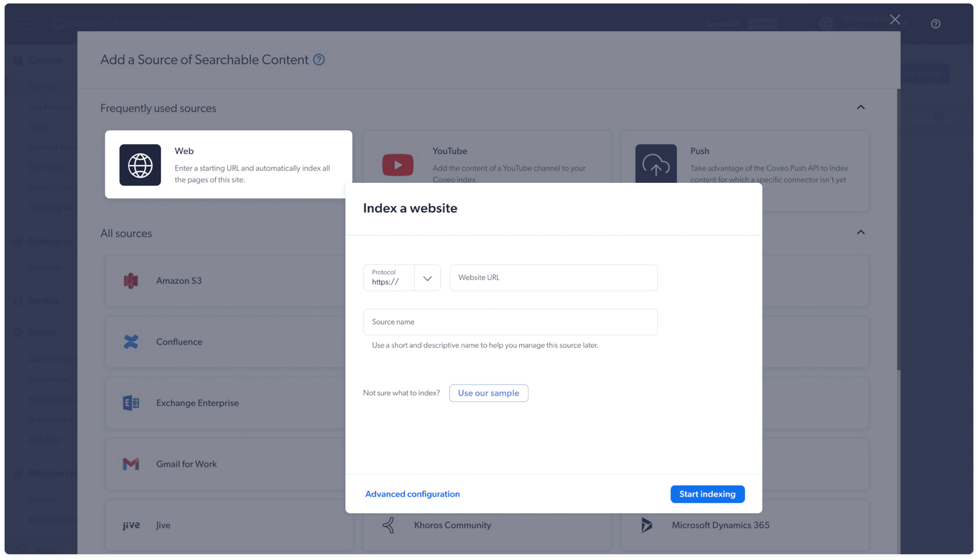Click the user avatar icon
This screenshot has width=978, height=560.
826,24
